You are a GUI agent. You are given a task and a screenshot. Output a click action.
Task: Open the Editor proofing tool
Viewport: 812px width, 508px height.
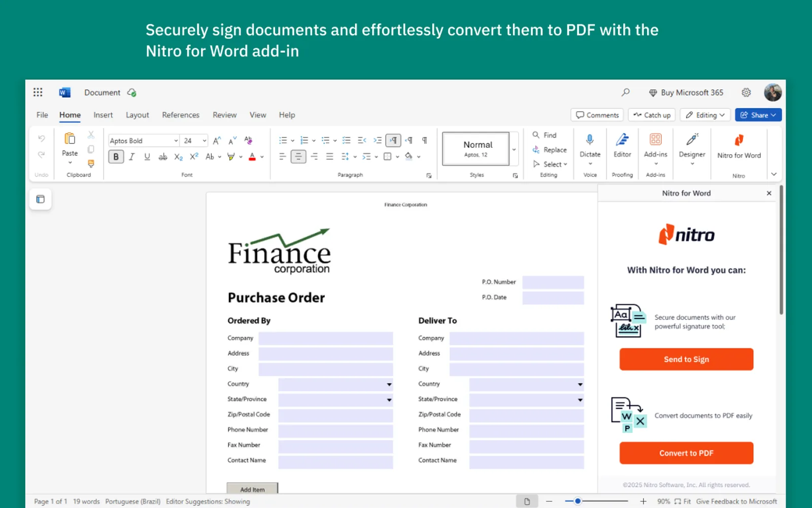tap(622, 146)
